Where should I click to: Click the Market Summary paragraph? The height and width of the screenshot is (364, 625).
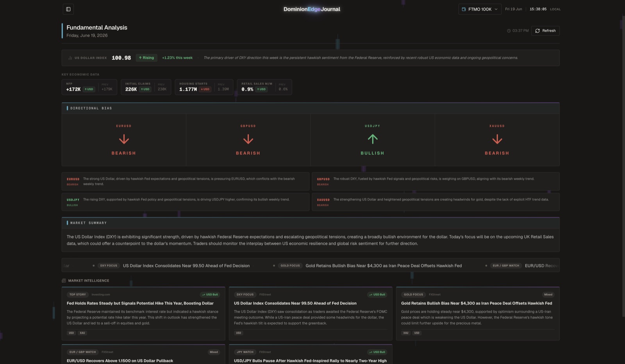pyautogui.click(x=310, y=240)
